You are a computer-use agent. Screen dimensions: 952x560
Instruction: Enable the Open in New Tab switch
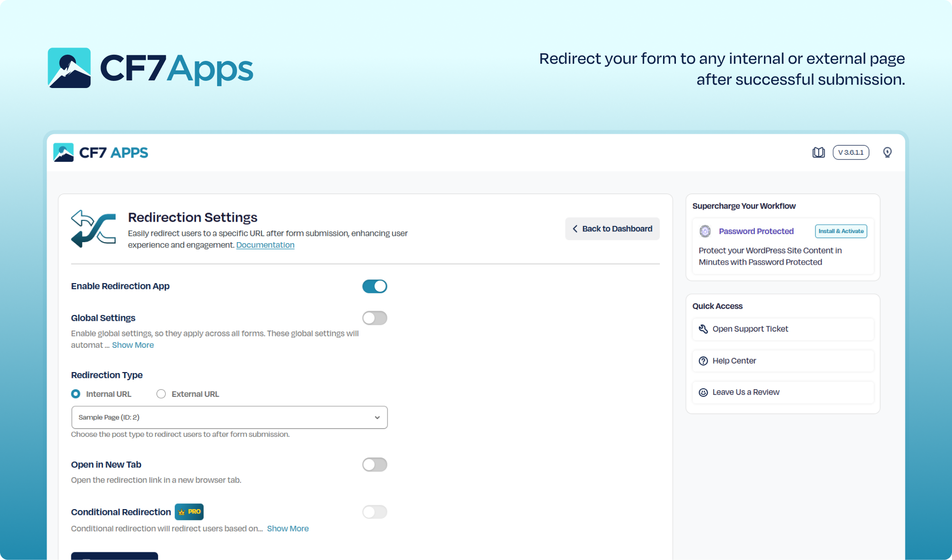(375, 464)
